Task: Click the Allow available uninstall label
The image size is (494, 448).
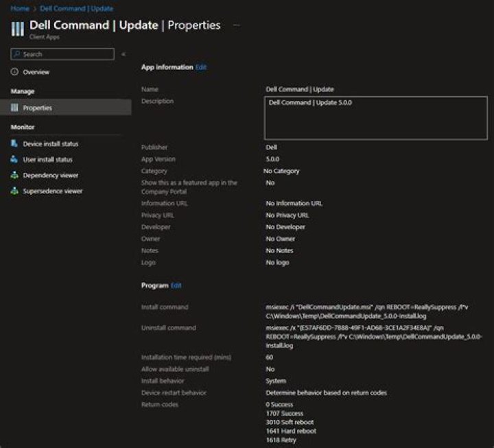Action: (175, 369)
